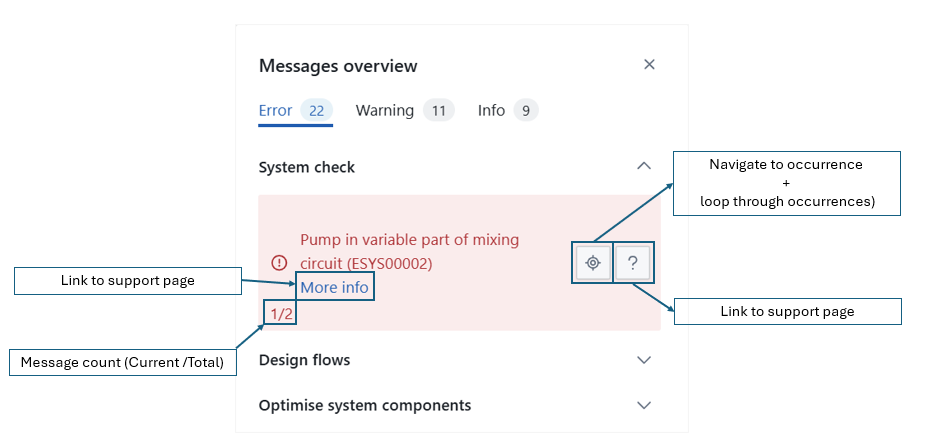The image size is (932, 437).
Task: Select the Optimise system components heading
Action: click(364, 406)
